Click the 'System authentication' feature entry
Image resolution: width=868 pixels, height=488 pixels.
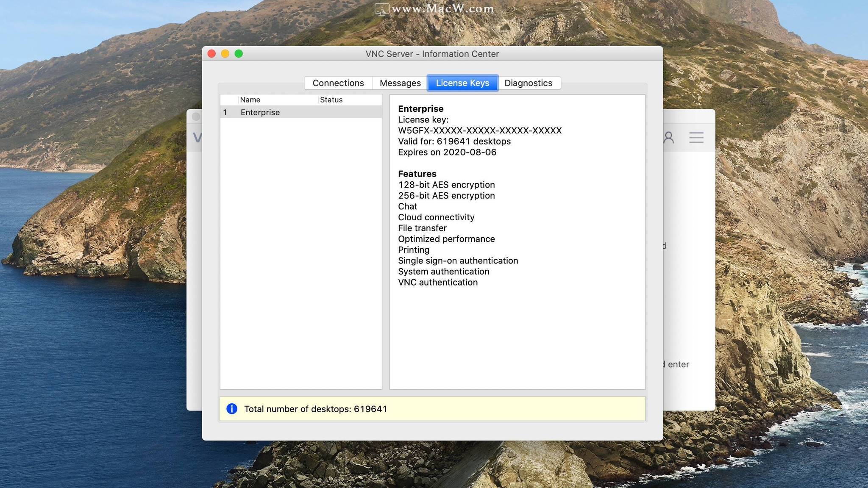444,272
